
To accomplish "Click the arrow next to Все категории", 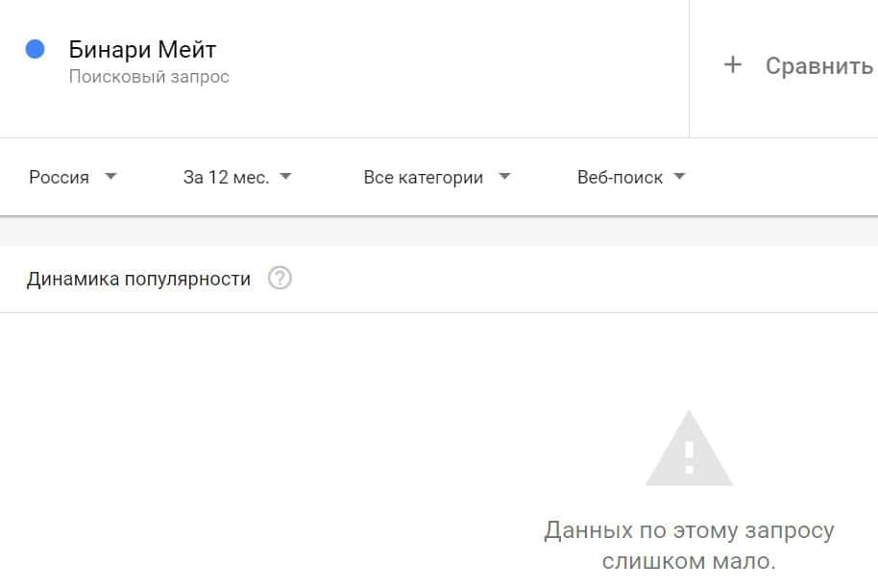I will click(505, 177).
